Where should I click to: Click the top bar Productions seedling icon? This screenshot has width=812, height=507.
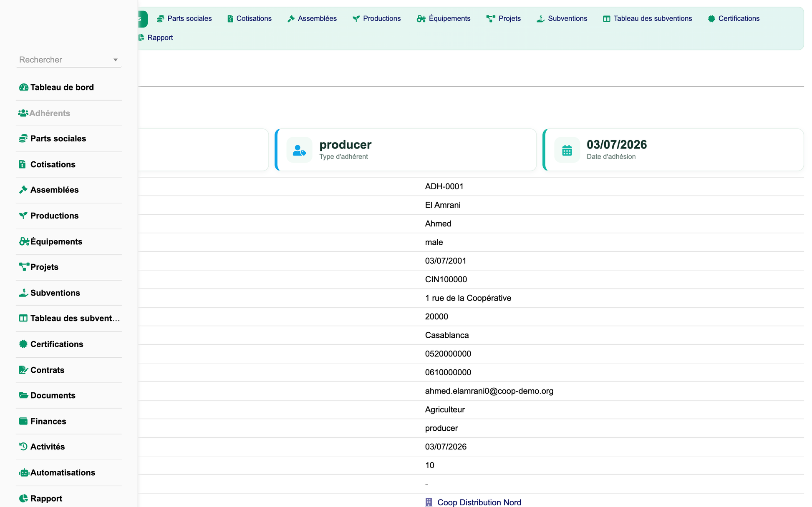[356, 19]
